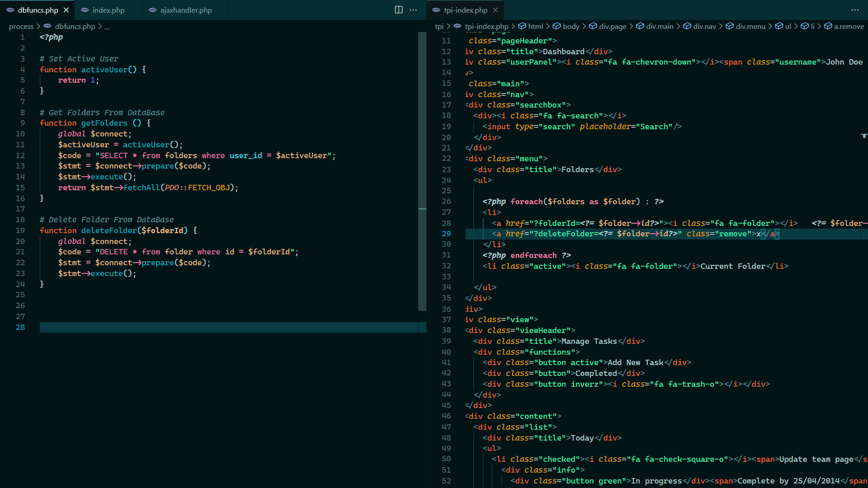868x488 pixels.
Task: Click PHP file icon on index.php tab
Action: 85,10
